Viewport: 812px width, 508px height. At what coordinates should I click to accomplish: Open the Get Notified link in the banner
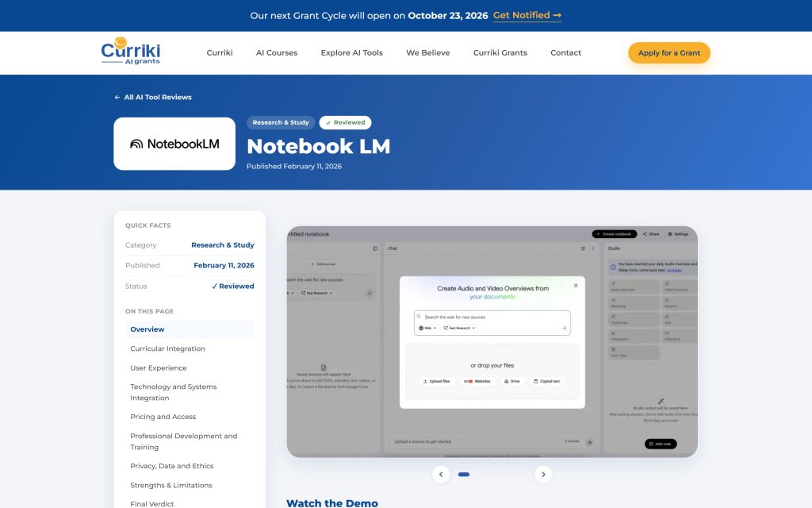(x=527, y=16)
